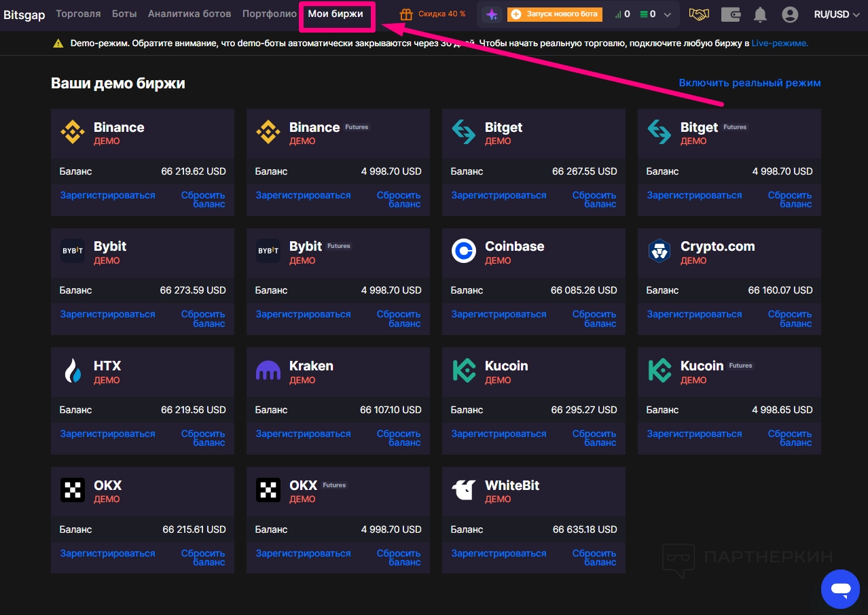Reset balance on Crypto.com card
868x615 pixels.
coord(790,319)
